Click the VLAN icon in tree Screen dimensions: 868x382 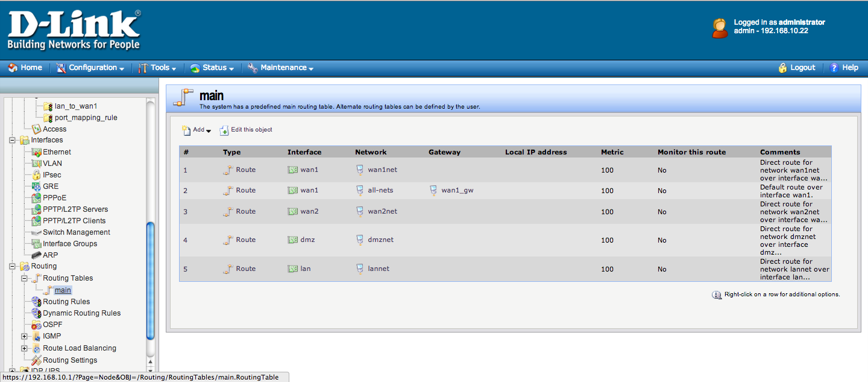click(36, 164)
